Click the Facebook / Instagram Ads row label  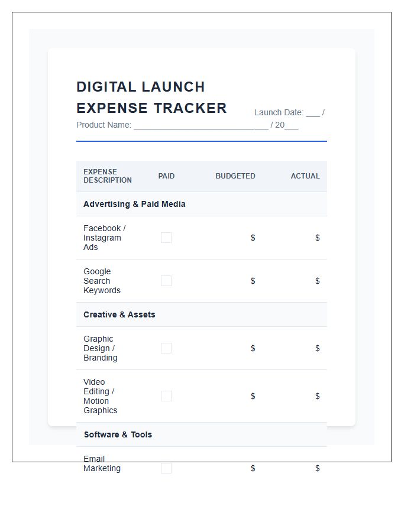105,238
